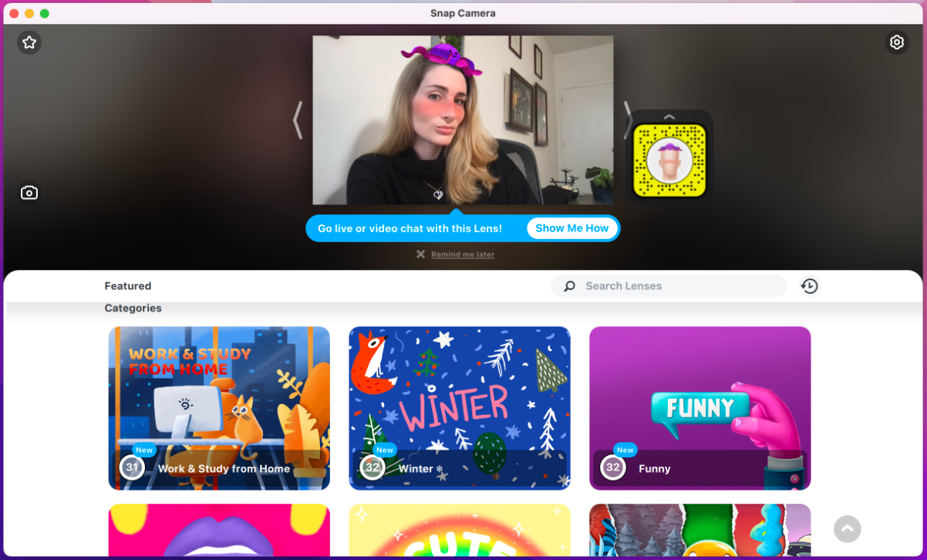Click the Remind me later link

click(463, 254)
